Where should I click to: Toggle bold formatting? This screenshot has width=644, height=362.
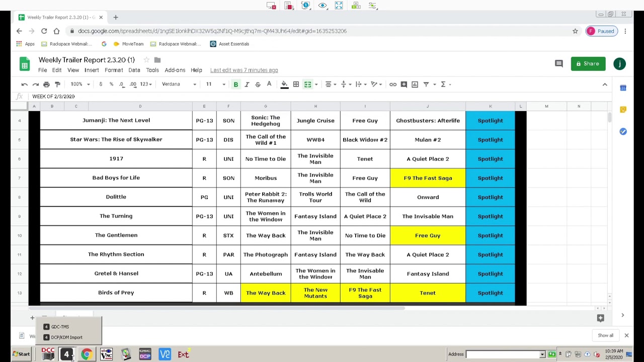[235, 84]
